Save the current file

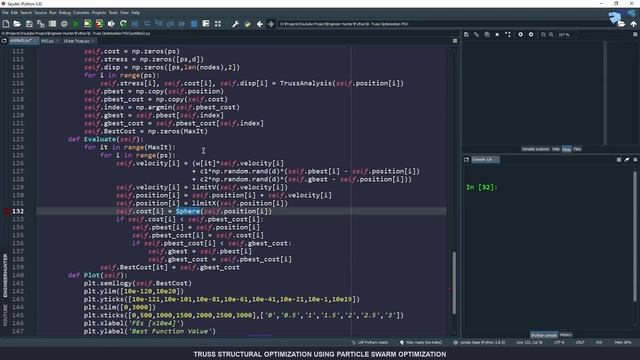click(29, 24)
